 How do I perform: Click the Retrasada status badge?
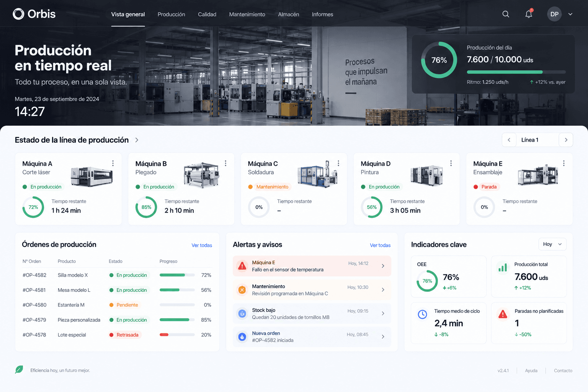[x=124, y=335]
